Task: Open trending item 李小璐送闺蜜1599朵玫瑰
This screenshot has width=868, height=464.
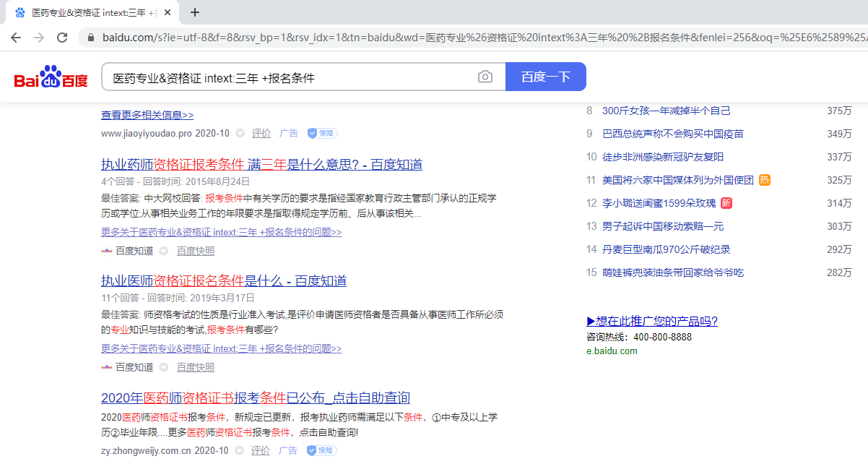Action: pyautogui.click(x=659, y=203)
